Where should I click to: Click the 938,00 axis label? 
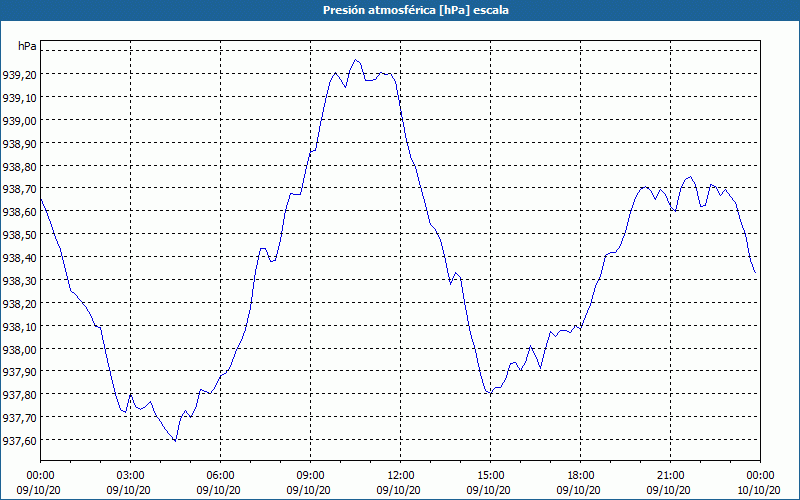[x=19, y=350]
